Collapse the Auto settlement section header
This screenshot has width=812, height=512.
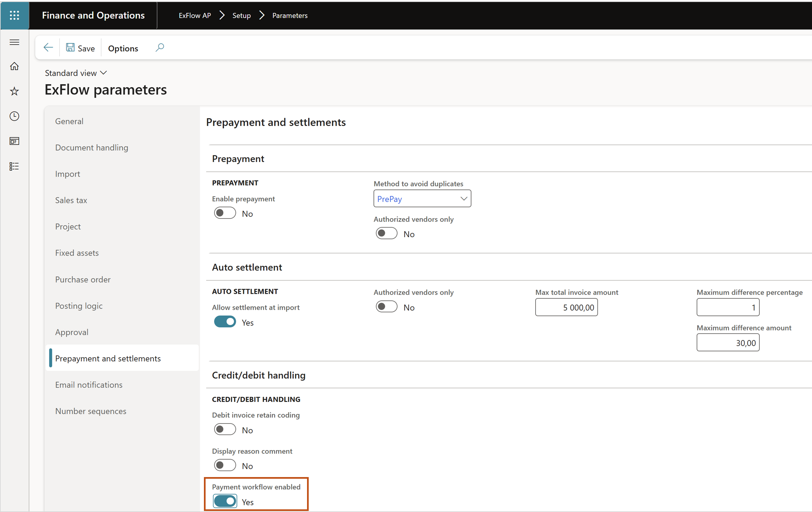(247, 267)
